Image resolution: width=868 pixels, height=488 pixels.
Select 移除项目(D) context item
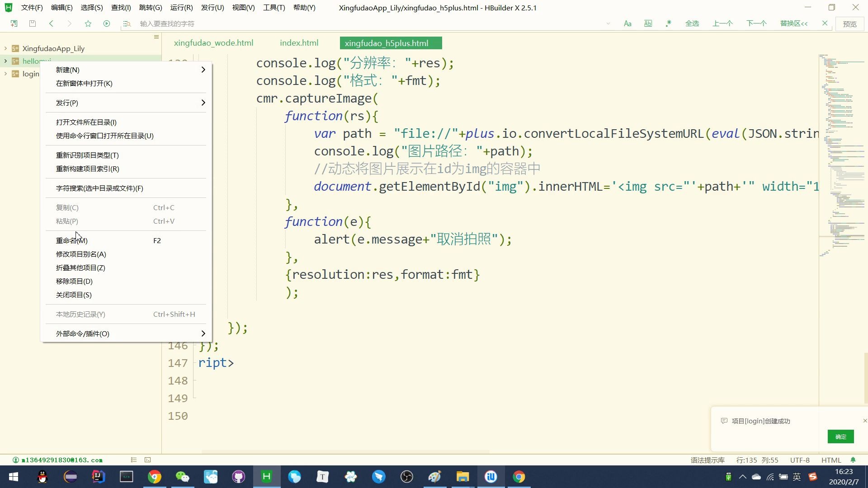coord(126,281)
